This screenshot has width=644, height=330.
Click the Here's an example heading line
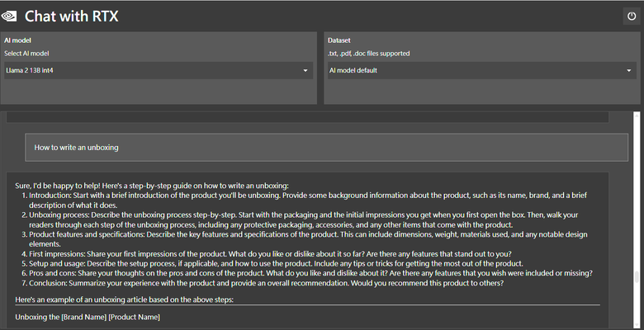pyautogui.click(x=124, y=299)
